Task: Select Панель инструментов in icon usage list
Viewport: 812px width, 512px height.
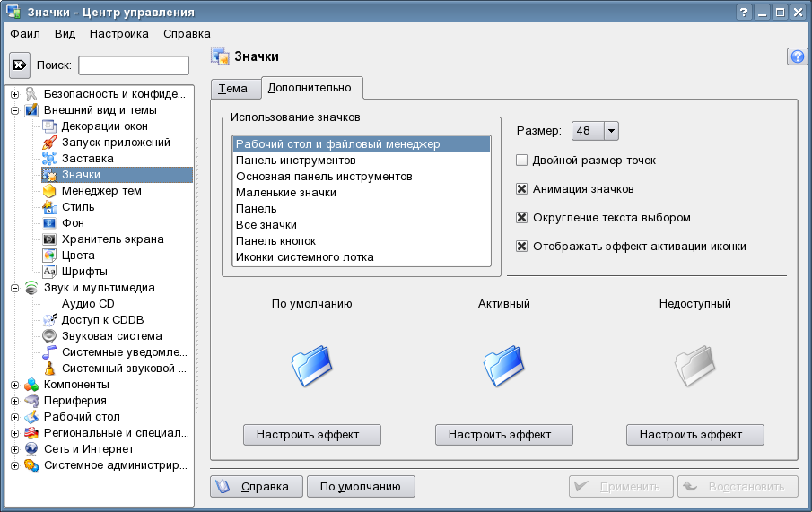Action: (x=362, y=161)
